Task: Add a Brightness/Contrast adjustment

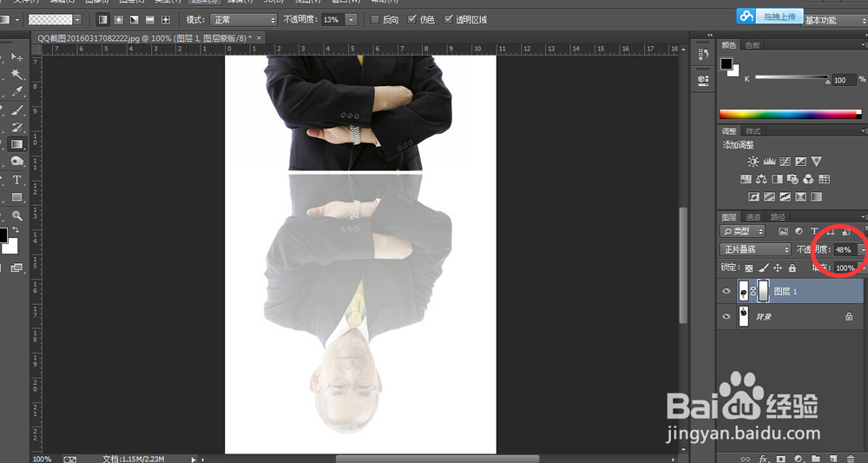Action: coord(753,162)
